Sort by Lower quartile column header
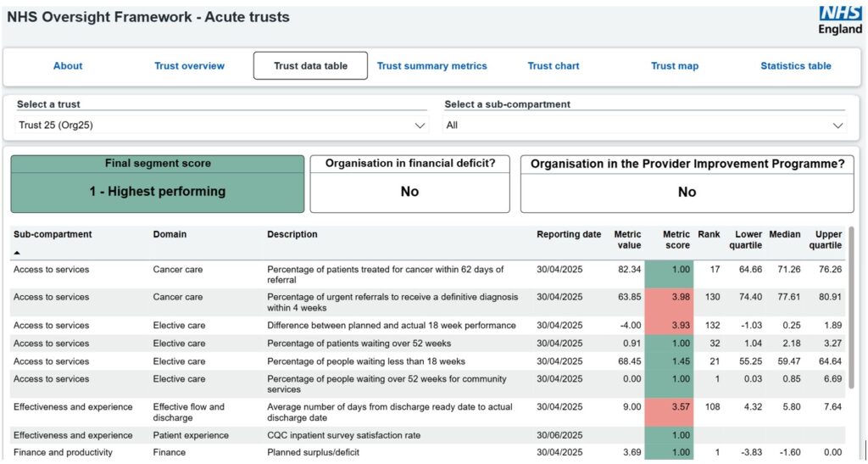The width and height of the screenshot is (868, 464). tap(746, 240)
